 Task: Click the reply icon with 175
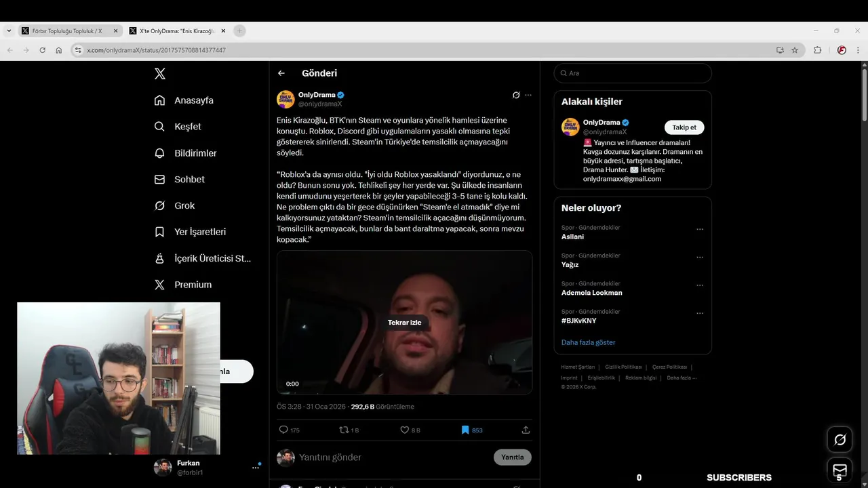[289, 430]
